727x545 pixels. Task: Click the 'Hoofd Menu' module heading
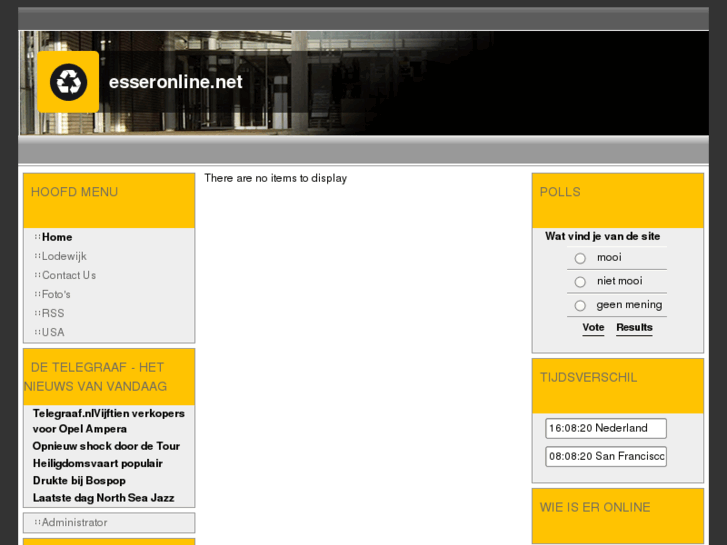click(74, 192)
